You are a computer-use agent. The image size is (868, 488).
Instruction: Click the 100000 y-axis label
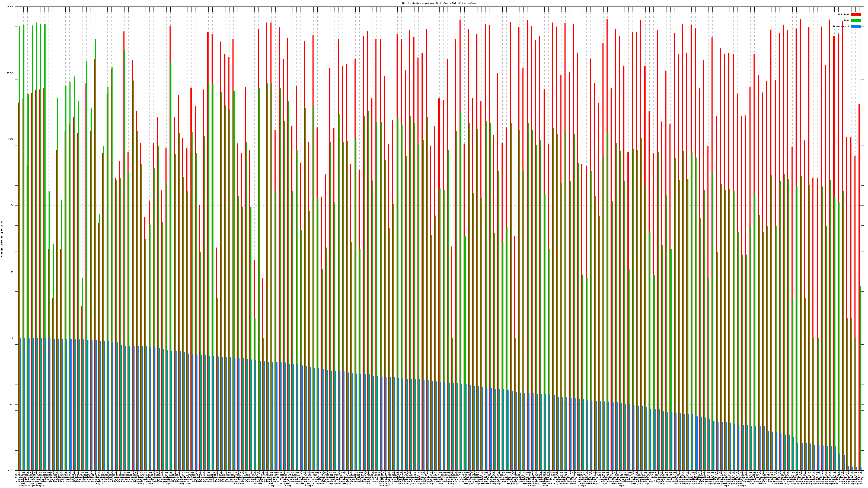(10, 7)
